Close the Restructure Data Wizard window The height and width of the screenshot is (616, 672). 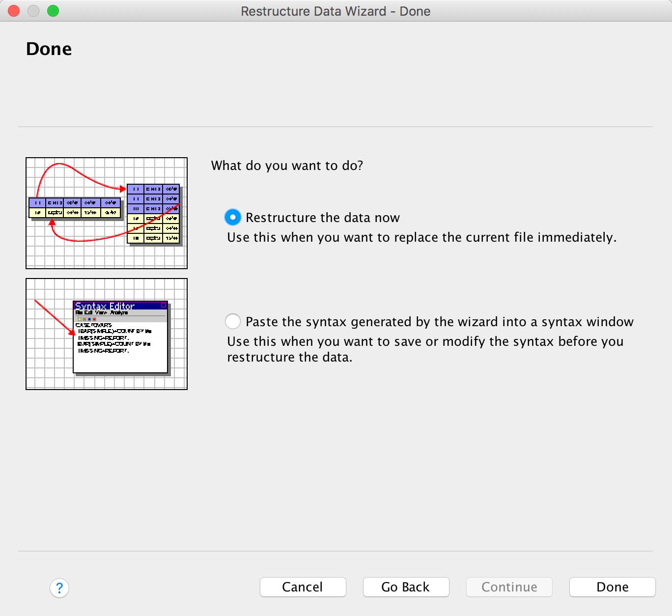point(14,11)
